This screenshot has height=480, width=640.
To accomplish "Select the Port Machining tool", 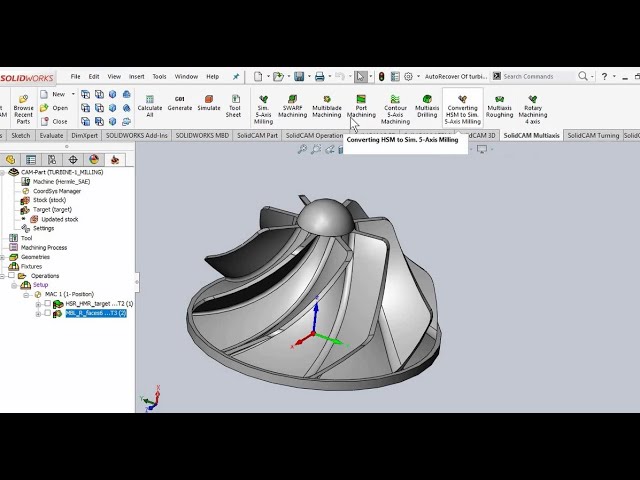I will point(361,106).
